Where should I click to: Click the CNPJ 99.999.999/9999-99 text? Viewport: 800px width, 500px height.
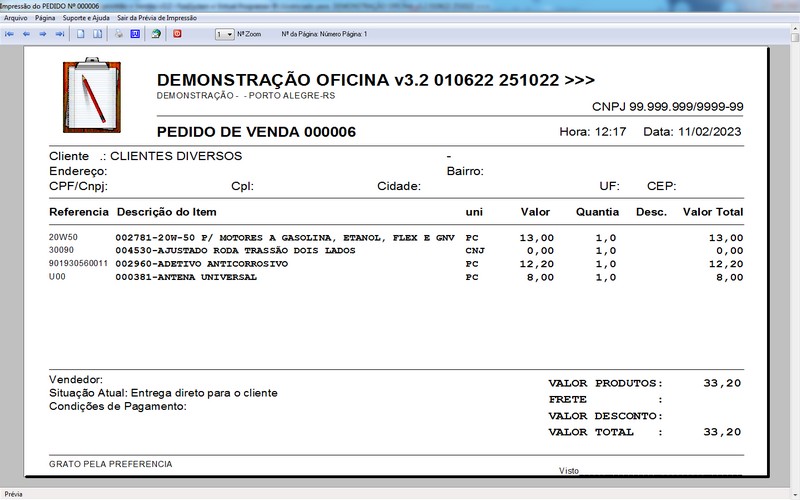[667, 107]
